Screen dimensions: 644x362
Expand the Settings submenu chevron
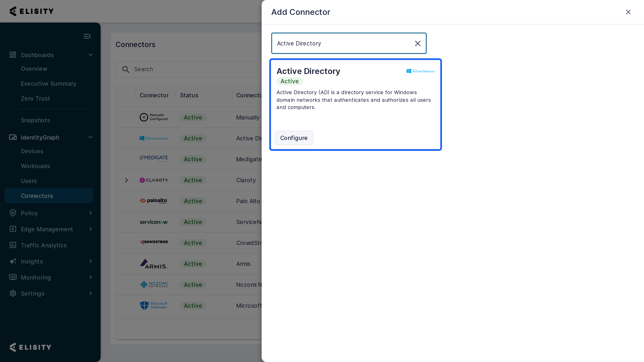[91, 293]
